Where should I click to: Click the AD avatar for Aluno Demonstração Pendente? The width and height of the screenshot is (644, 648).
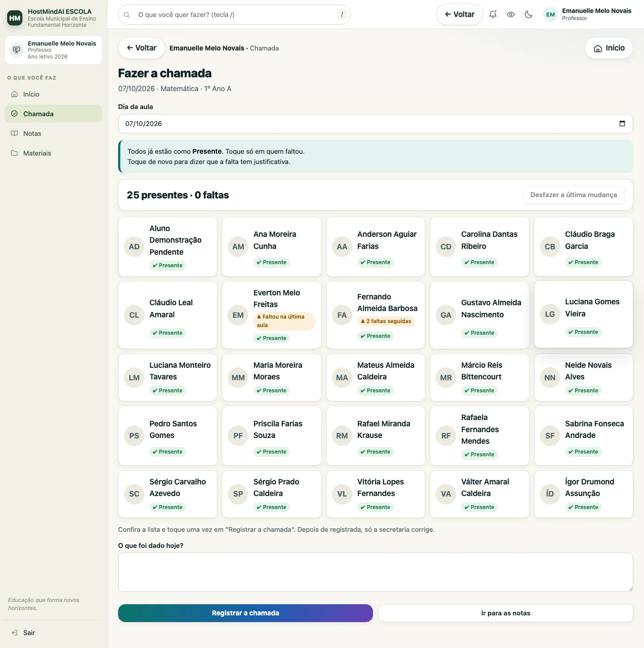point(134,247)
